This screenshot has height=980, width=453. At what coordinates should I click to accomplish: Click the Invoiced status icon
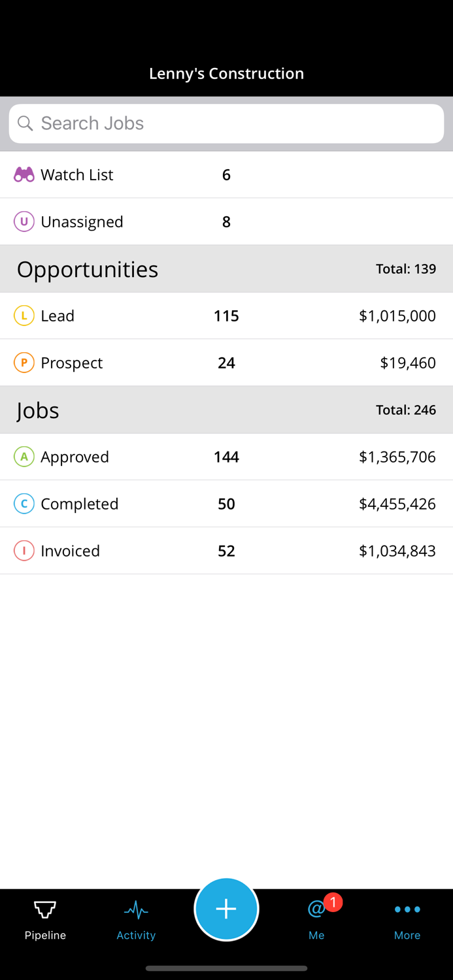point(24,551)
